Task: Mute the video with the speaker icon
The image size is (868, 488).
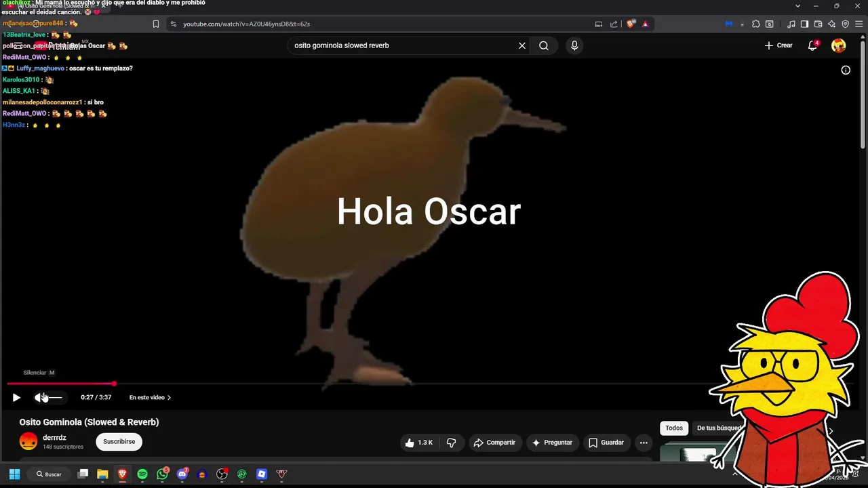Action: (x=40, y=398)
